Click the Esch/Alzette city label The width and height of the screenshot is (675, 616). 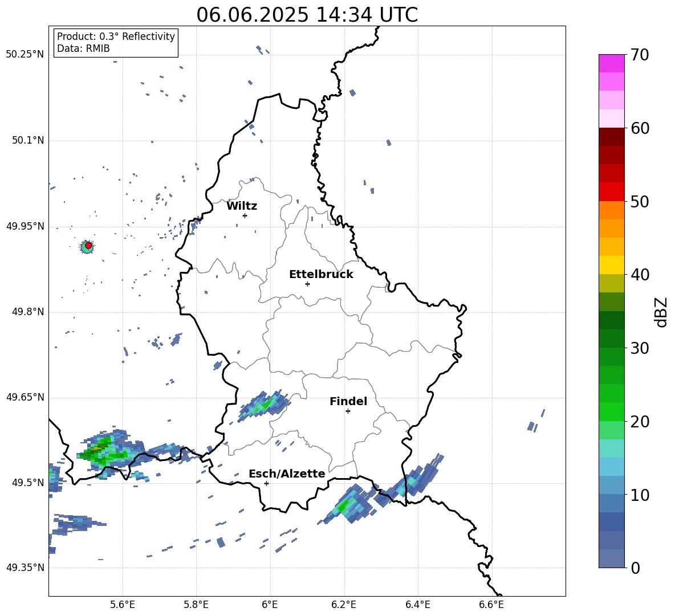click(x=287, y=474)
